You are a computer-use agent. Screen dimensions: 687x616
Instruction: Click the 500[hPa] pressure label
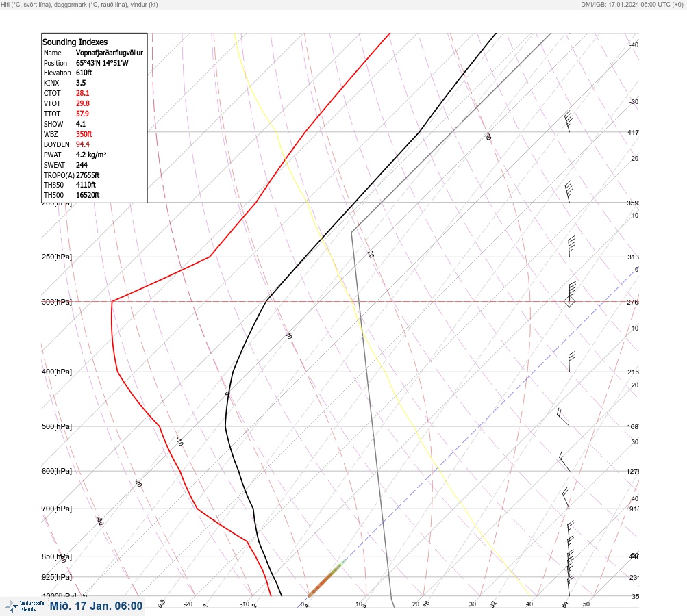point(57,426)
